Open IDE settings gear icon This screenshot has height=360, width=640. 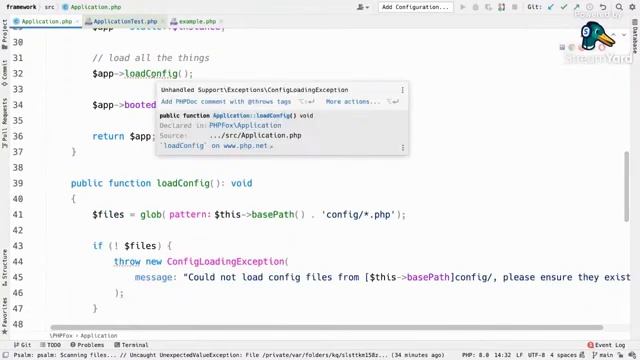click(632, 7)
